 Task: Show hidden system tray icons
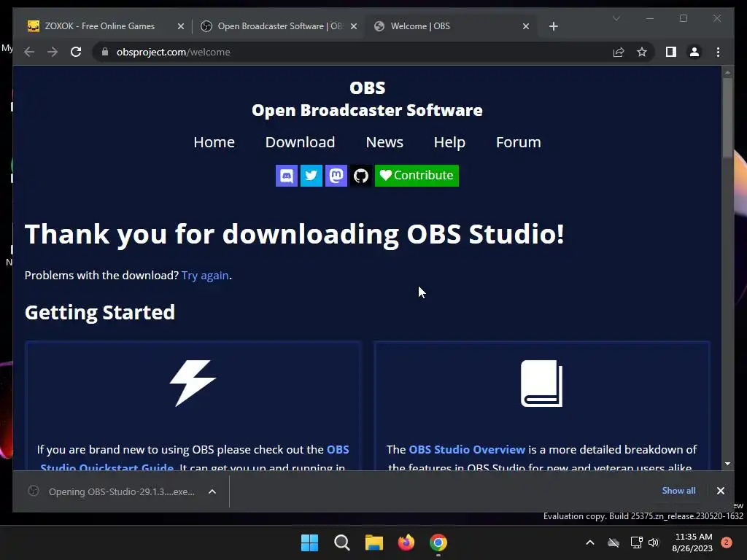coord(589,542)
